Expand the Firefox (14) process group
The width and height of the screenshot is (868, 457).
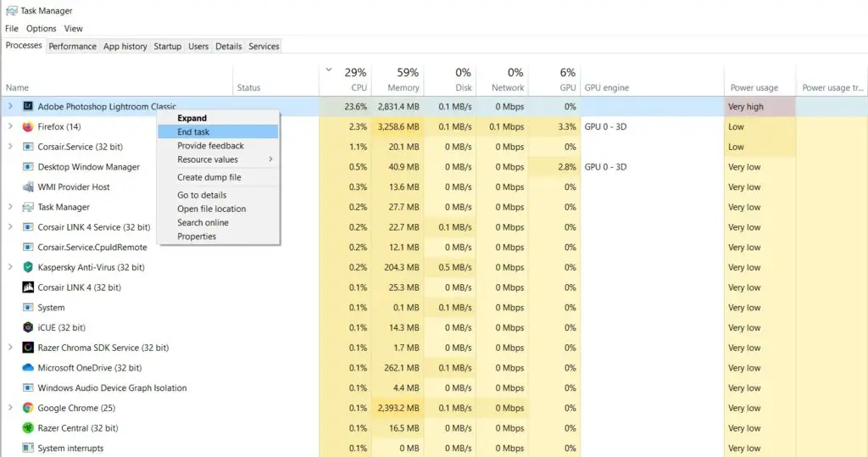click(10, 126)
